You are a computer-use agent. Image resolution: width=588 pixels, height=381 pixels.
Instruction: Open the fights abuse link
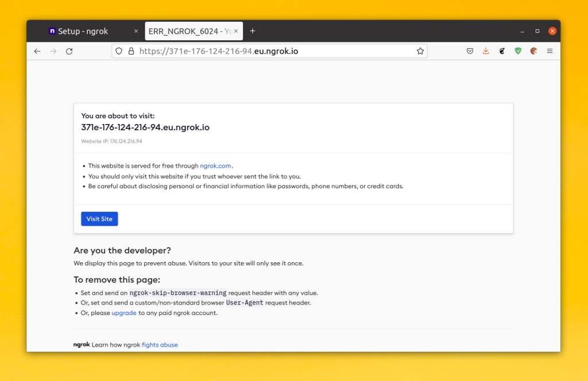tap(160, 345)
